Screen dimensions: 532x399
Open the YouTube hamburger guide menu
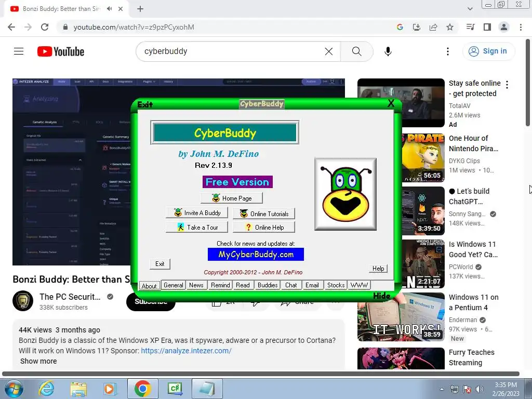coord(19,51)
